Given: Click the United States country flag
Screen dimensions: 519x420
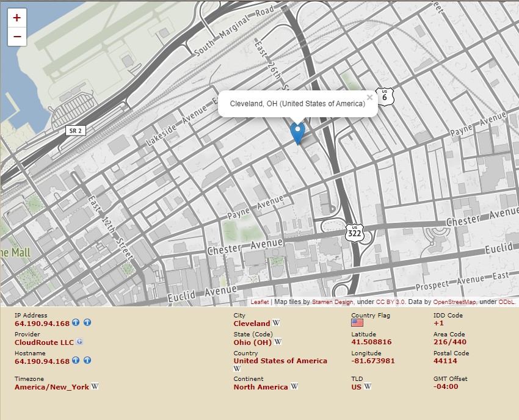Looking at the screenshot, I should coord(357,323).
